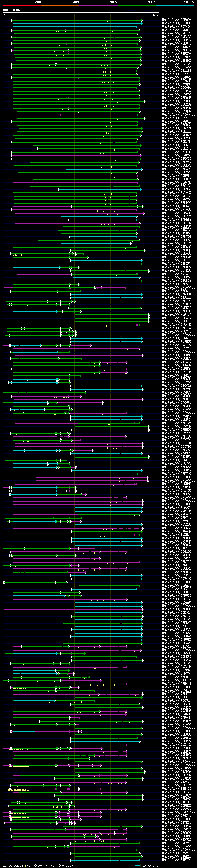This screenshot has width=197, height=868.
Task: Select the UniRef100_Q38896 label
Action: [177, 88]
